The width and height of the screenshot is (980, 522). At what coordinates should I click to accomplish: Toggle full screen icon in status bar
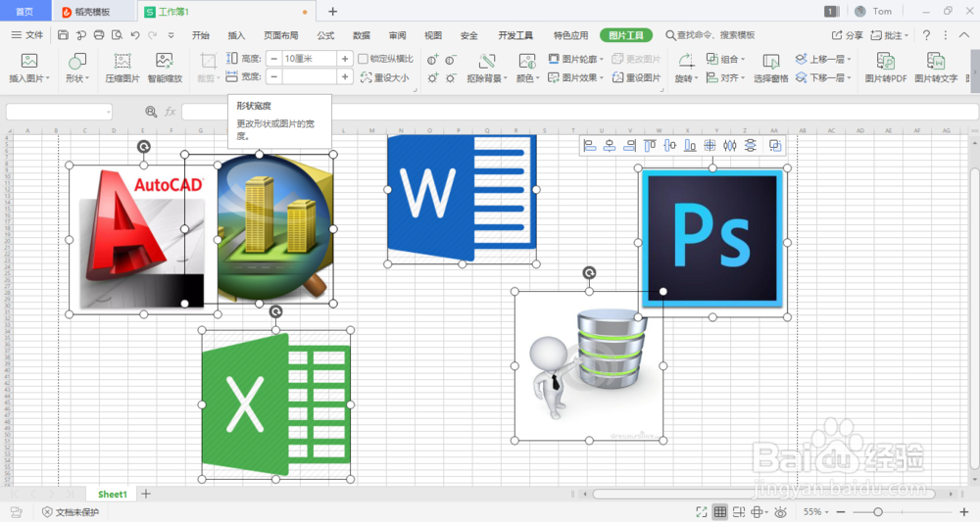click(702, 512)
